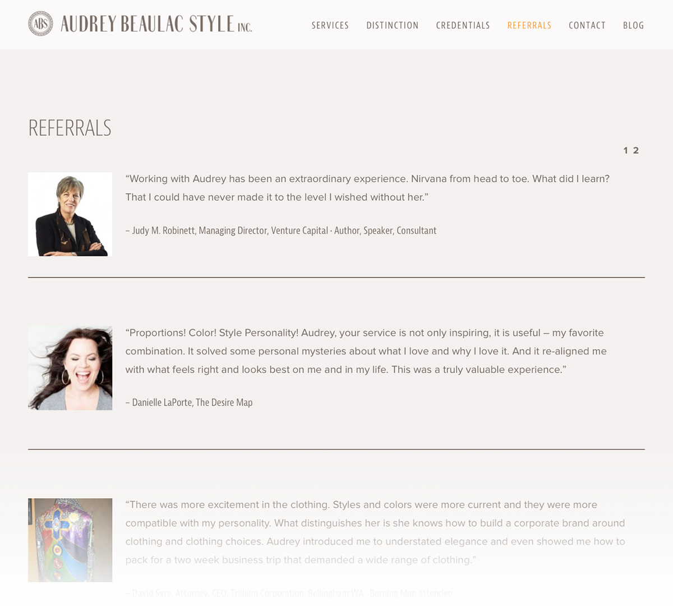Viewport: 673px width, 616px height.
Task: Click Danielle LaPorte's laughing photo
Action: coord(70,368)
